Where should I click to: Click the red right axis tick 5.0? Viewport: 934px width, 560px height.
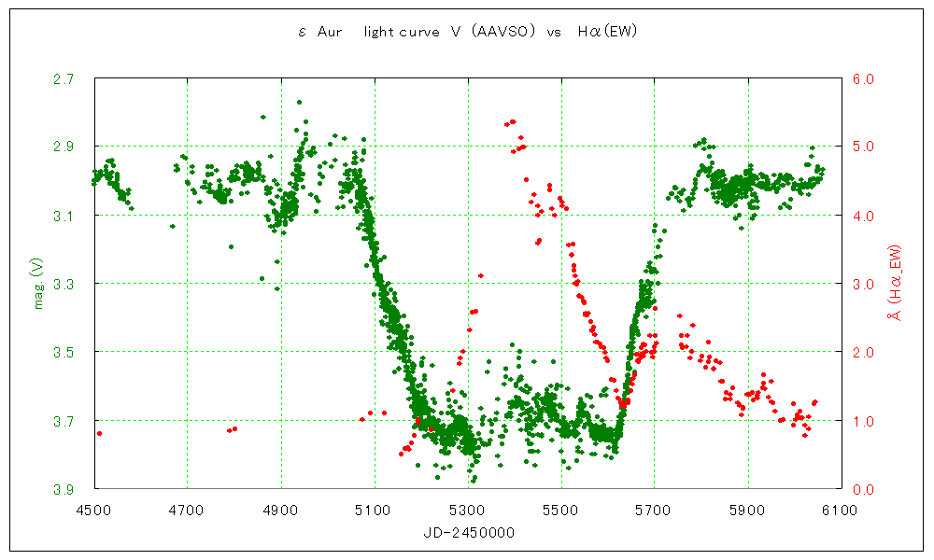862,147
